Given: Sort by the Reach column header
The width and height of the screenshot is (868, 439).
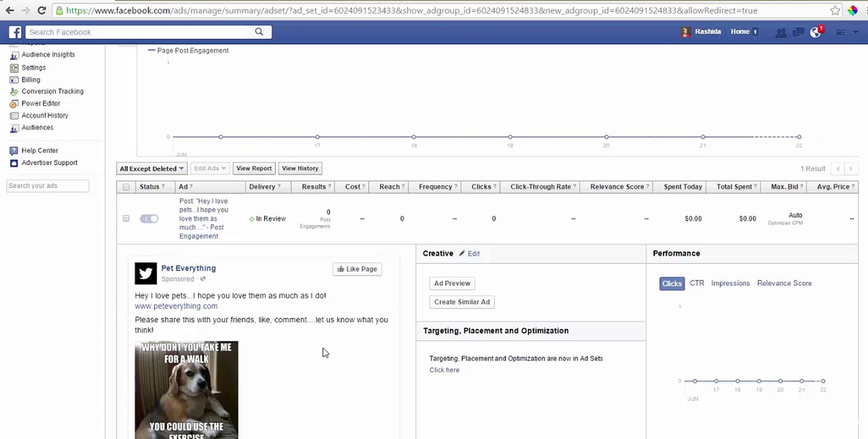Looking at the screenshot, I should coord(389,187).
